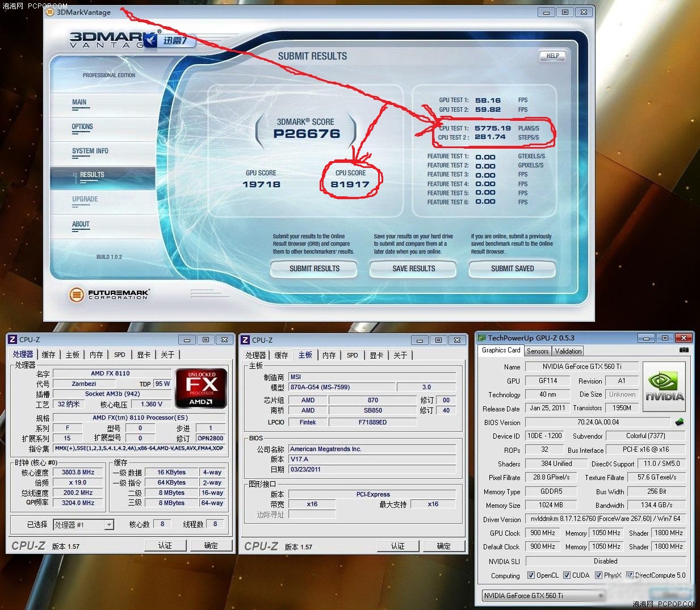Click the GPU-Z screenshot camera icon

[x=684, y=350]
